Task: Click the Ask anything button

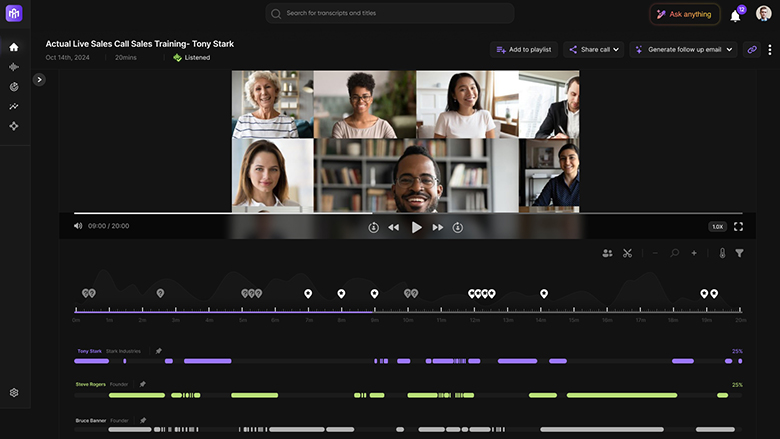Action: pos(684,14)
